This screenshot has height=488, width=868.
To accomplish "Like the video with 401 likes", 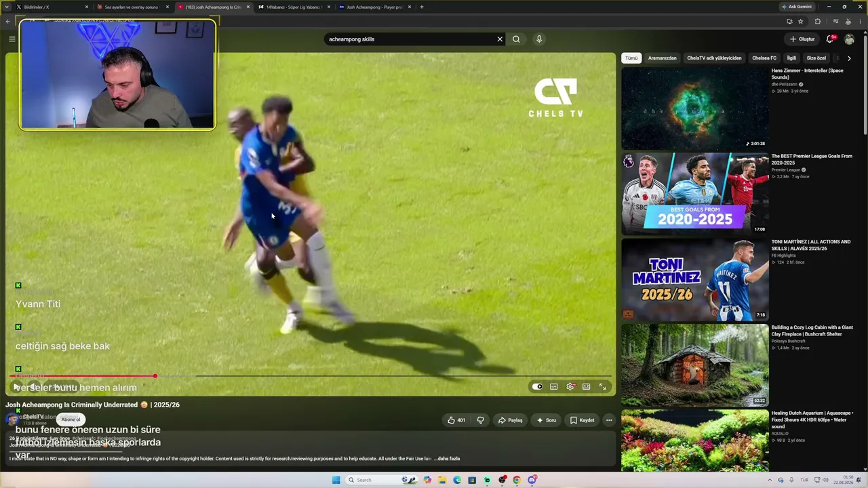I will [x=456, y=420].
